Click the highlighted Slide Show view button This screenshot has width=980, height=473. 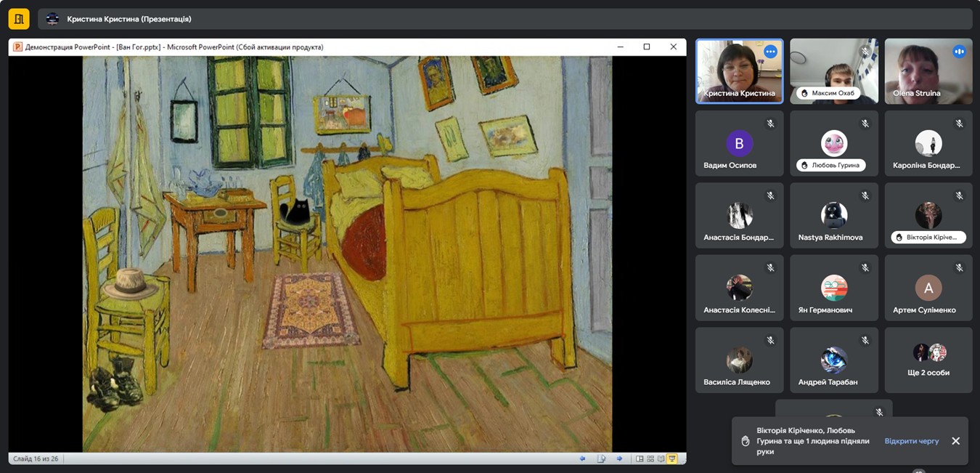pos(672,458)
